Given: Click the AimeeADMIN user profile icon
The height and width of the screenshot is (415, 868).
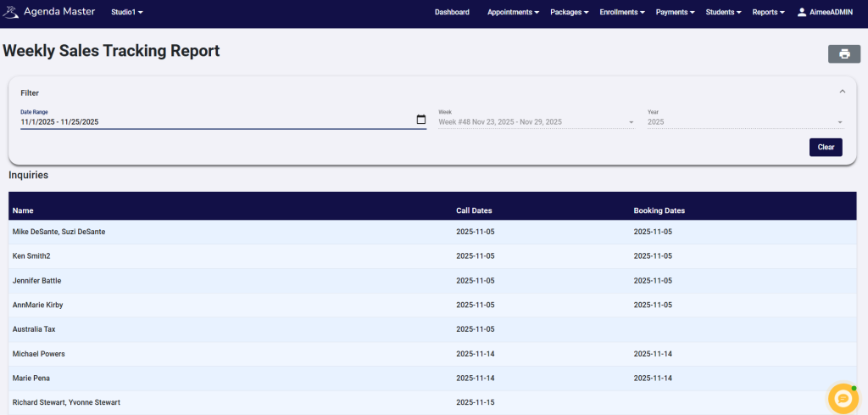Looking at the screenshot, I should pyautogui.click(x=802, y=13).
